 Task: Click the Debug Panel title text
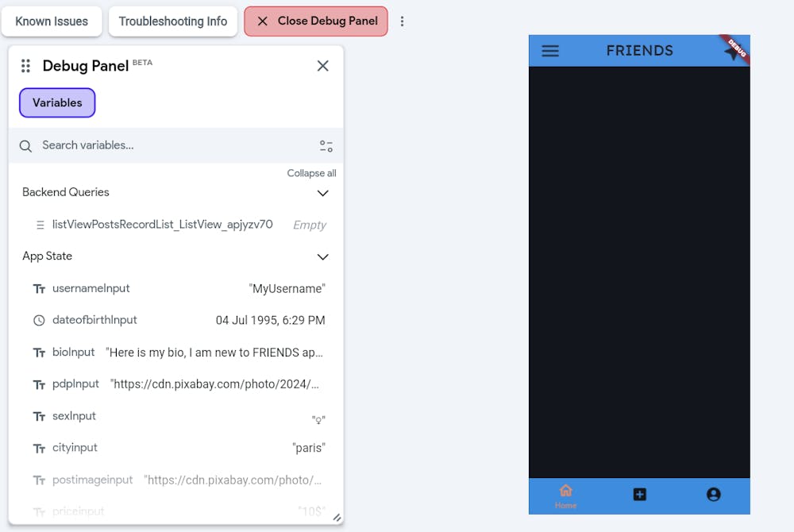86,66
